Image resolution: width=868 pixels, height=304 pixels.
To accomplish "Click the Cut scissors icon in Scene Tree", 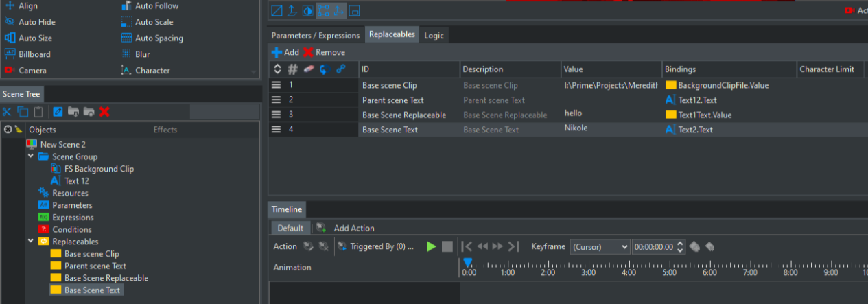I will coord(8,112).
